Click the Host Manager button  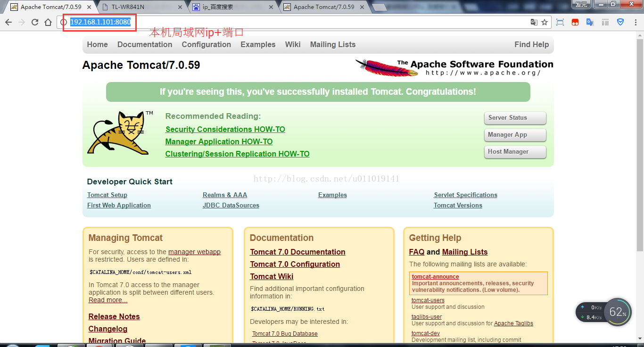[x=515, y=152]
